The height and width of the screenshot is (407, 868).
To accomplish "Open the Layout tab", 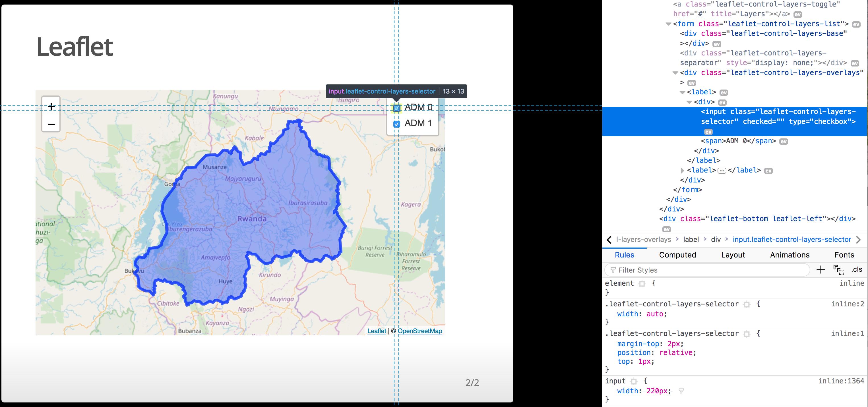I will point(733,255).
